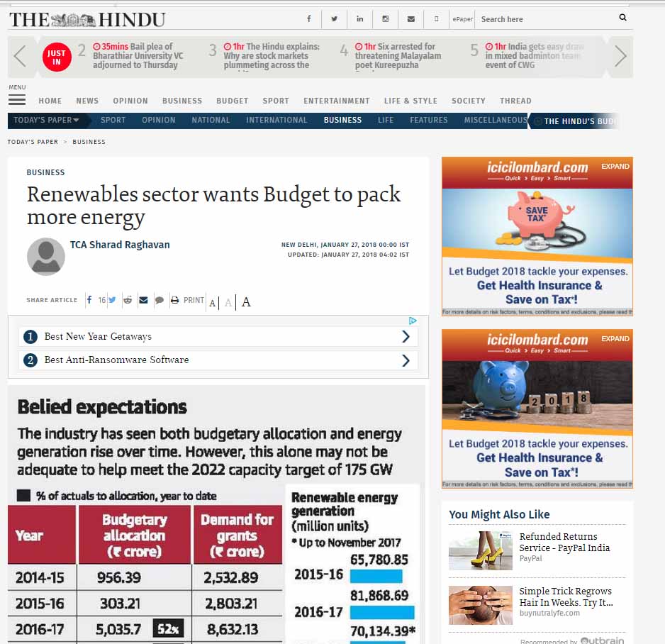Switch to LIFE section tab
Viewport: 665px width, 644px height.
[x=386, y=120]
